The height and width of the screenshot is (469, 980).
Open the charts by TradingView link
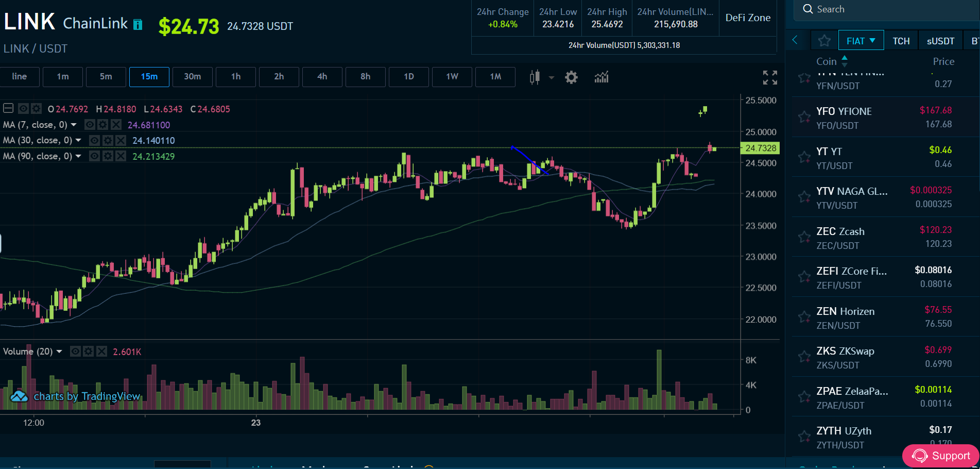pyautogui.click(x=75, y=396)
